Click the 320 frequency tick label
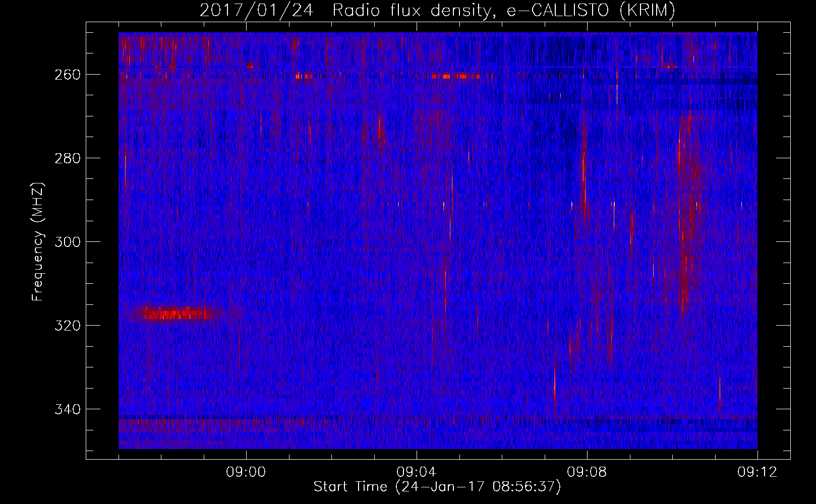This screenshot has width=816, height=504. (x=68, y=326)
